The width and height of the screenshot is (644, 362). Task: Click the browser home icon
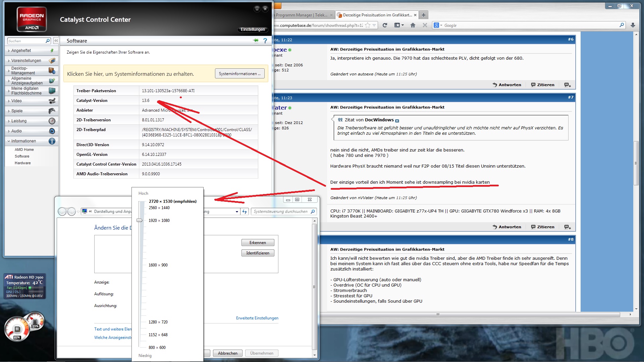tap(413, 25)
